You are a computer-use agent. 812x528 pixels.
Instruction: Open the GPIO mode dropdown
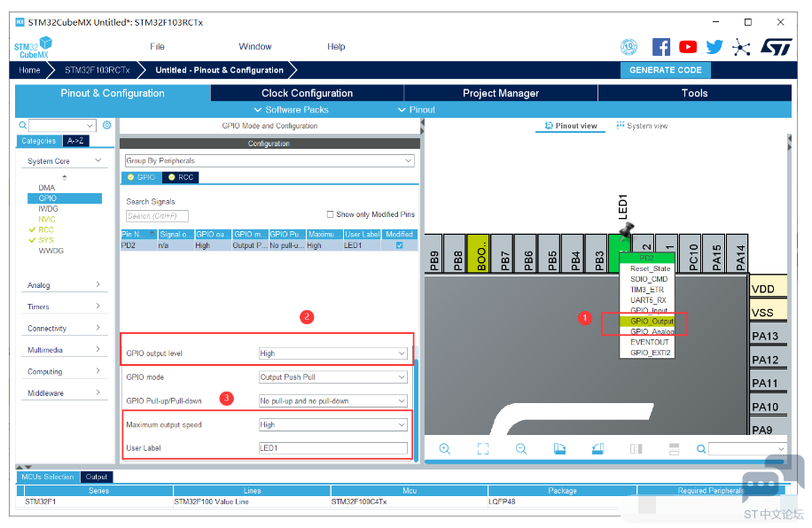(x=333, y=377)
